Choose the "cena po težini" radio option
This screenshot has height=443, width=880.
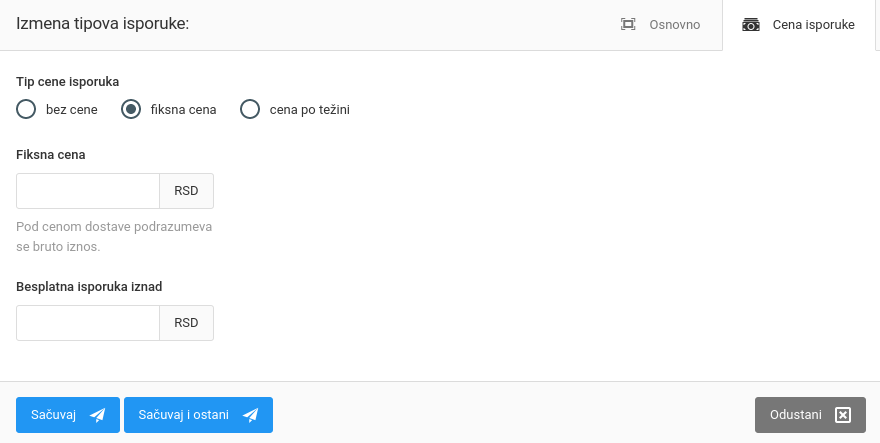tap(250, 110)
